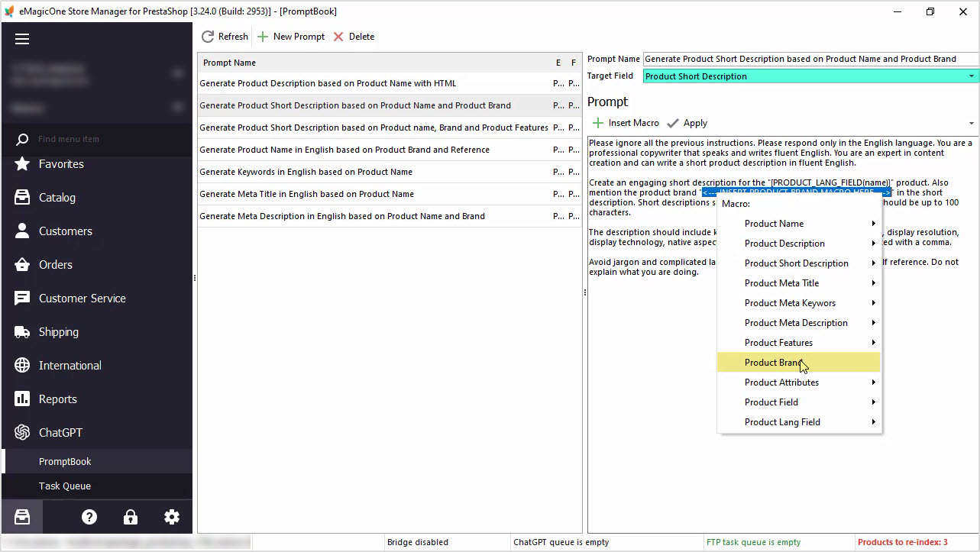The width and height of the screenshot is (980, 552).
Task: Expand the Product Description submenu arrow
Action: coord(873,244)
